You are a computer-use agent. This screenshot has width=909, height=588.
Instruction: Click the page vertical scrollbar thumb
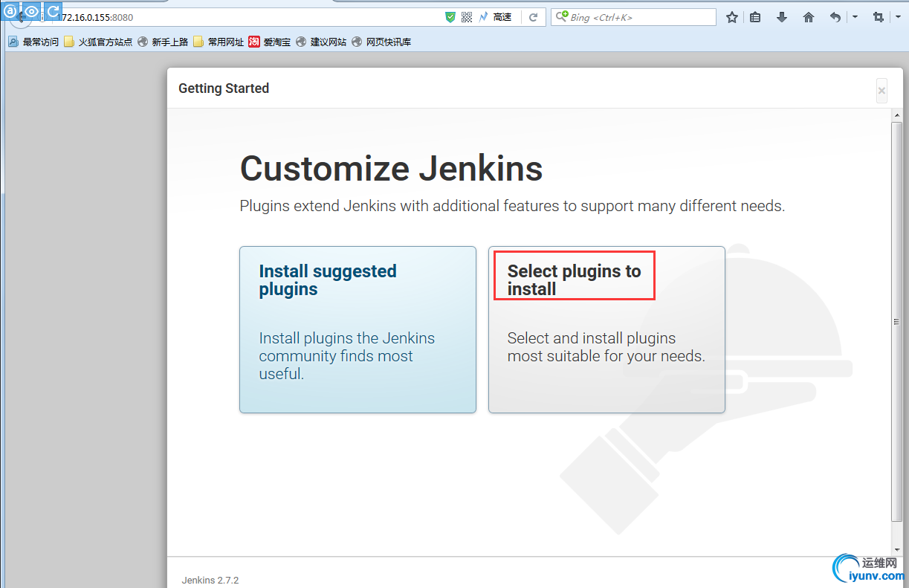coord(897,321)
